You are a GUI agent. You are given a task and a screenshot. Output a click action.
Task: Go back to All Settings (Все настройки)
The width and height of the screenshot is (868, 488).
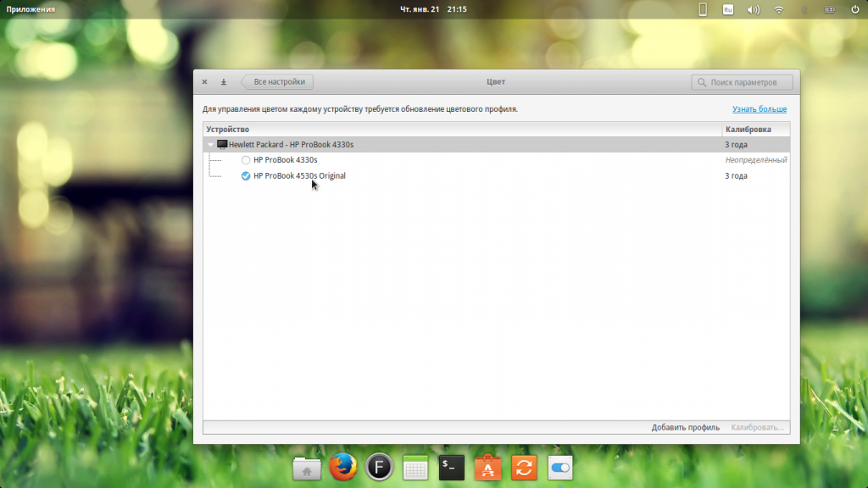[277, 82]
